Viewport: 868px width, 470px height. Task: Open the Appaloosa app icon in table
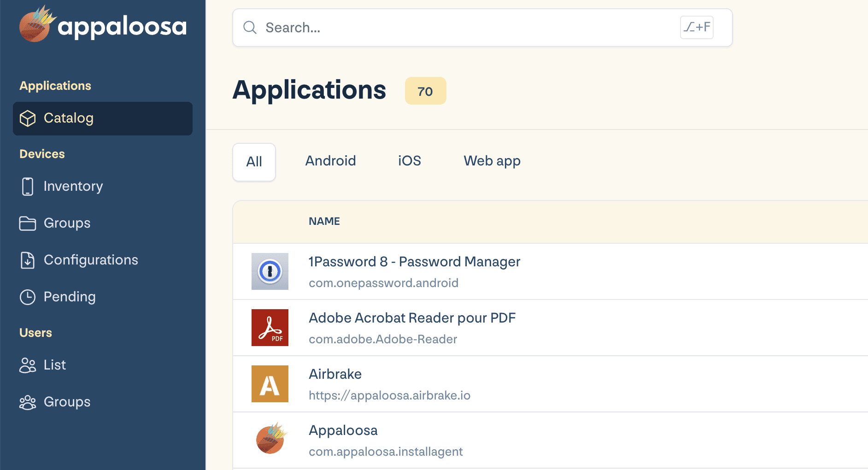point(271,439)
